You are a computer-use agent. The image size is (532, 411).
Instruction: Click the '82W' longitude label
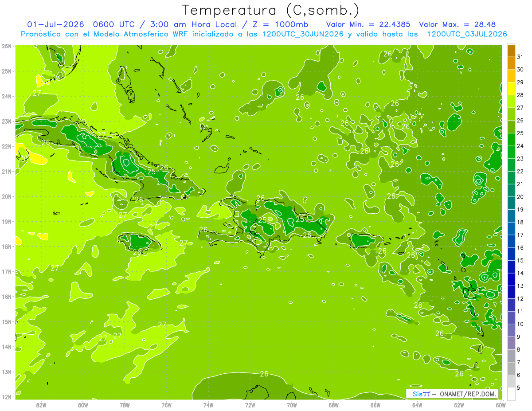coord(41,404)
